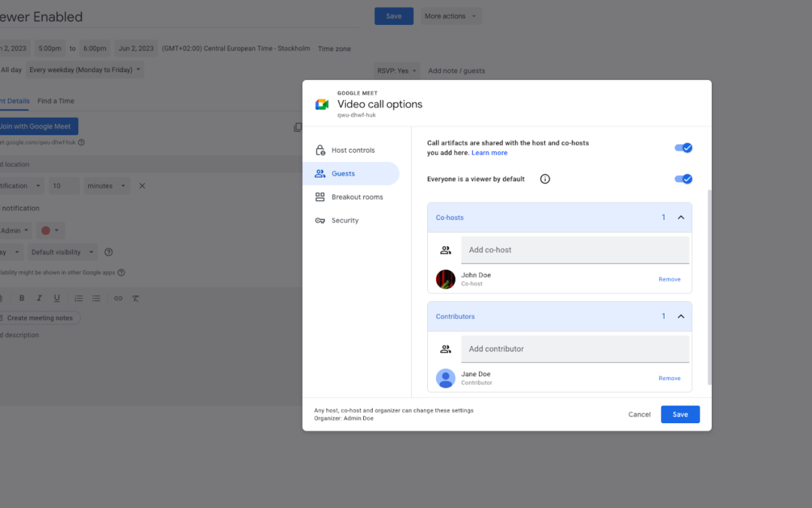The width and height of the screenshot is (812, 508).
Task: Click Save on the event page
Action: [x=393, y=16]
